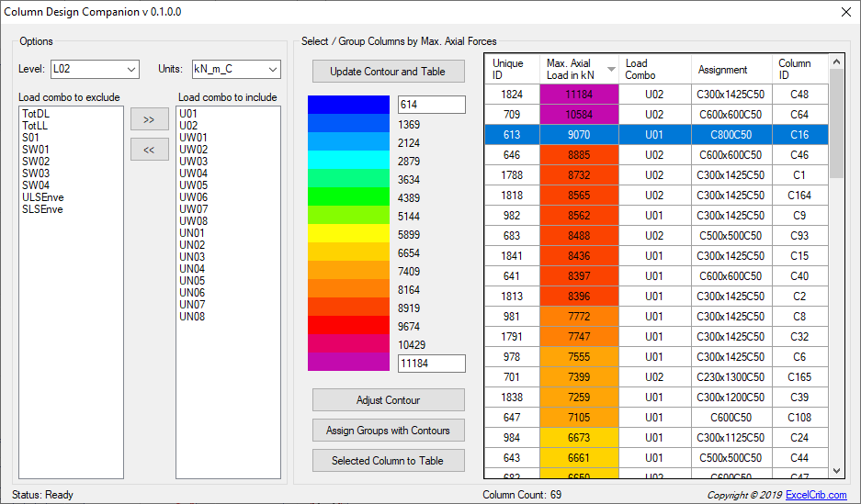Select ULSEnve in the exclude list
This screenshot has height=504, width=861.
point(43,197)
